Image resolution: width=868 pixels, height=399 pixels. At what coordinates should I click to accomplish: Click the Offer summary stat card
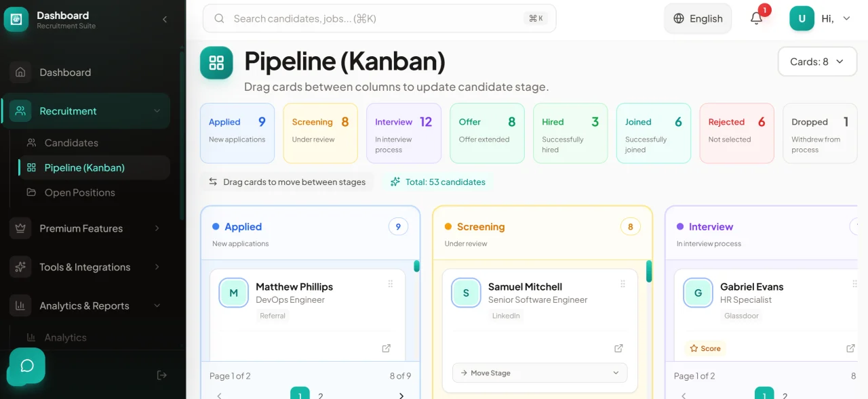pyautogui.click(x=487, y=133)
